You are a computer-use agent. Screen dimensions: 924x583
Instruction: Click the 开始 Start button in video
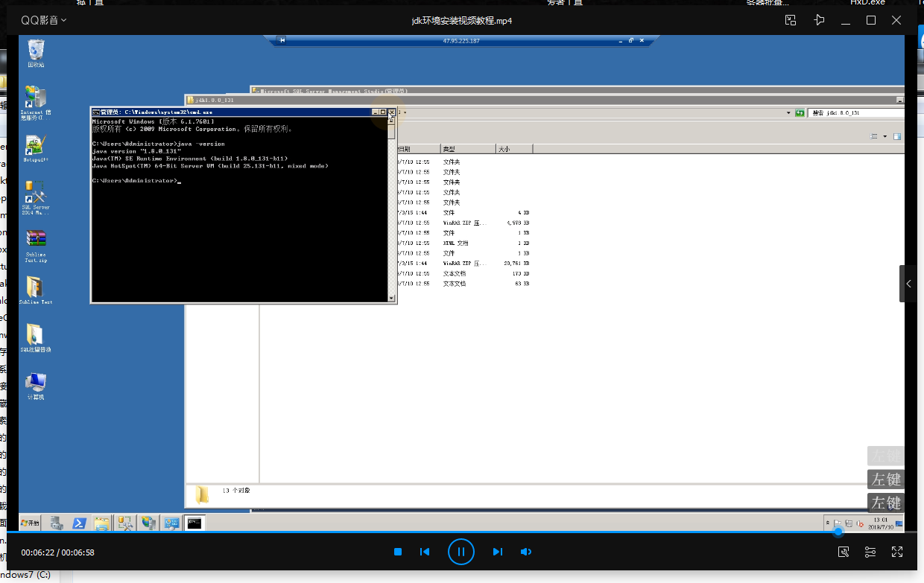[31, 523]
